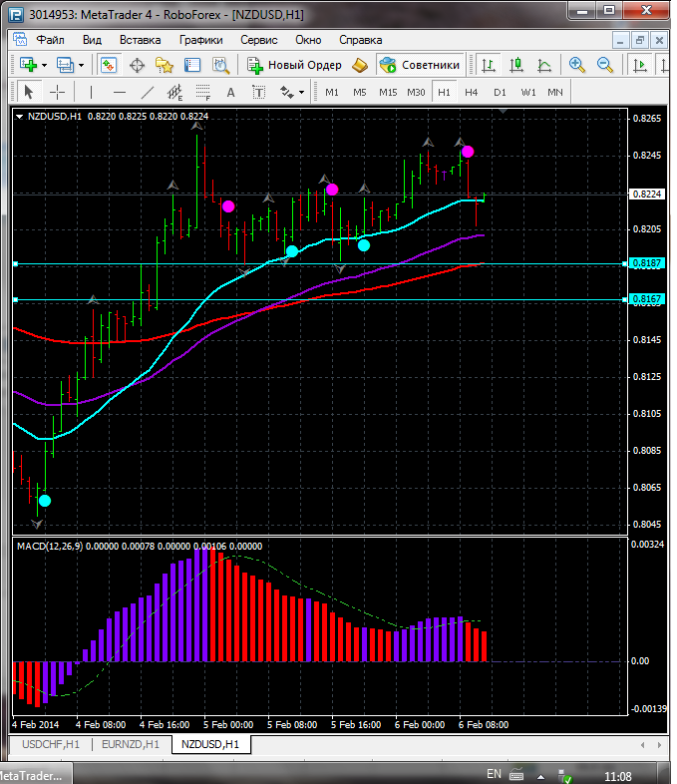Screen dimensions: 677x784
Task: Select the Fibonacci retracement tool
Action: [204, 92]
